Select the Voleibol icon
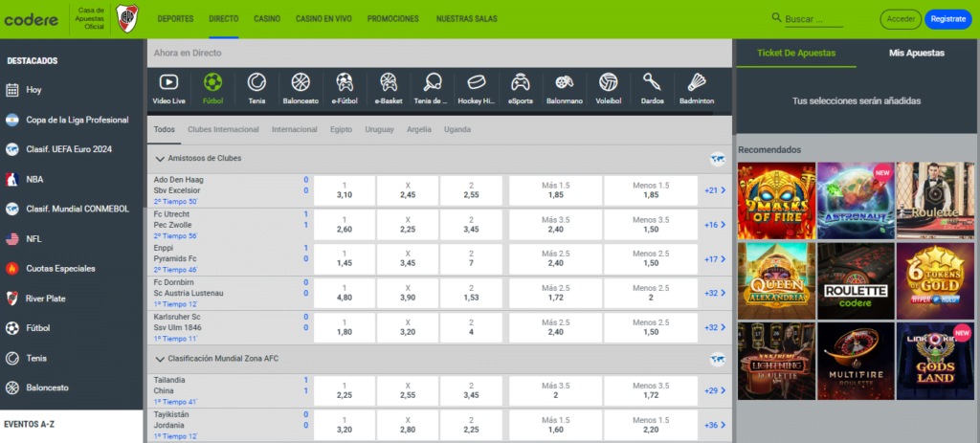The image size is (980, 443). (608, 82)
